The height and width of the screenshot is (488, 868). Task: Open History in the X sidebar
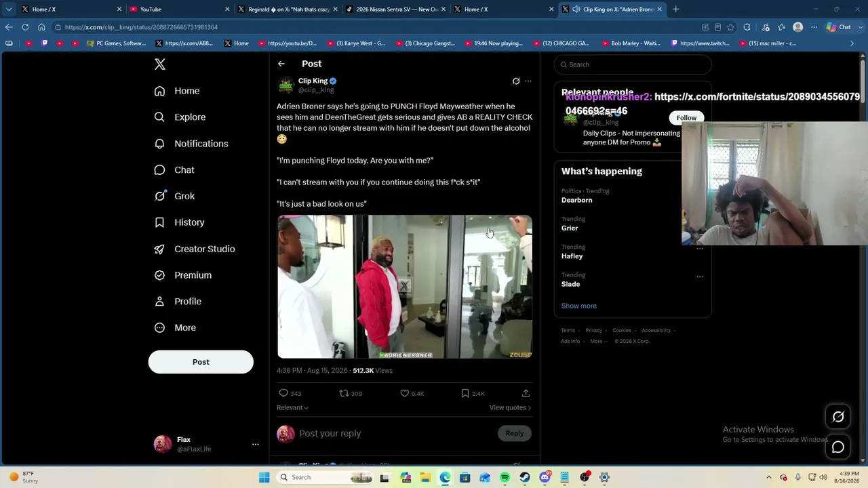coord(179,222)
